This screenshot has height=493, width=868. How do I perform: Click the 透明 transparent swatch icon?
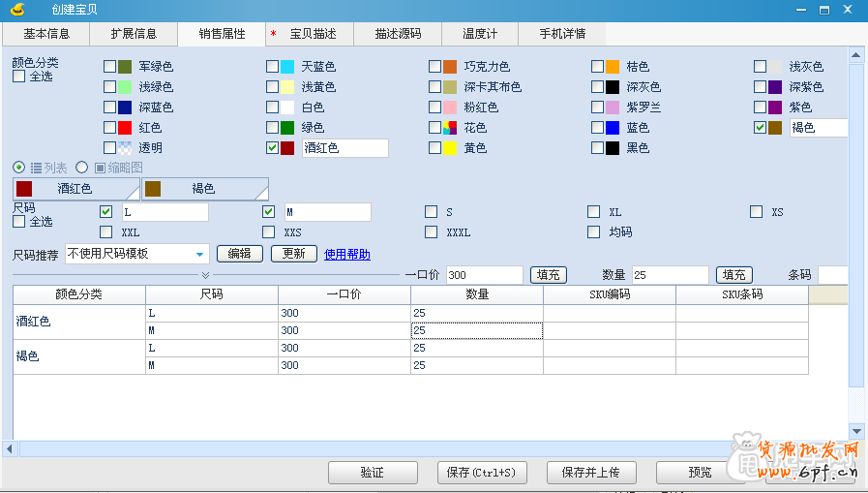point(125,148)
